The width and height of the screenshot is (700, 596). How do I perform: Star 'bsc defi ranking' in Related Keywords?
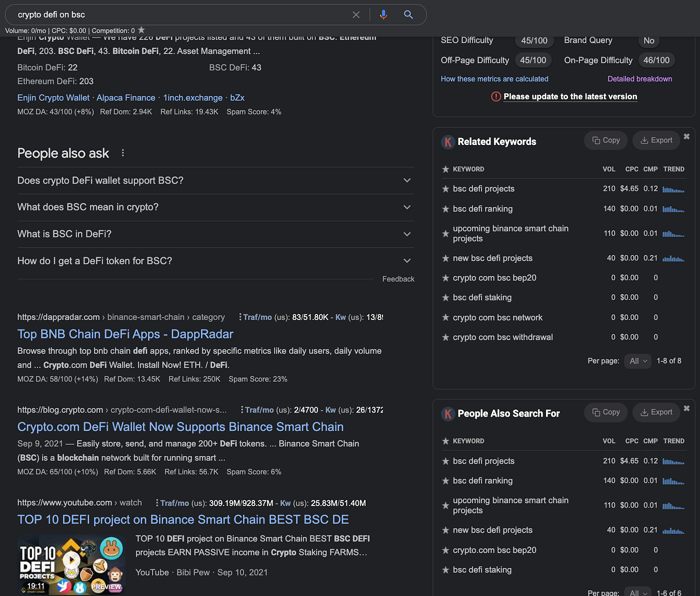pyautogui.click(x=445, y=209)
